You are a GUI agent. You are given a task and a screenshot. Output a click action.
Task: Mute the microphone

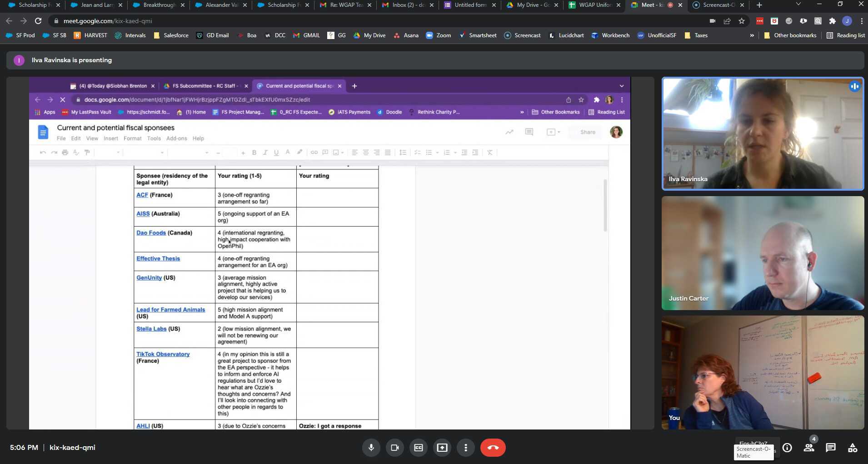pos(371,448)
